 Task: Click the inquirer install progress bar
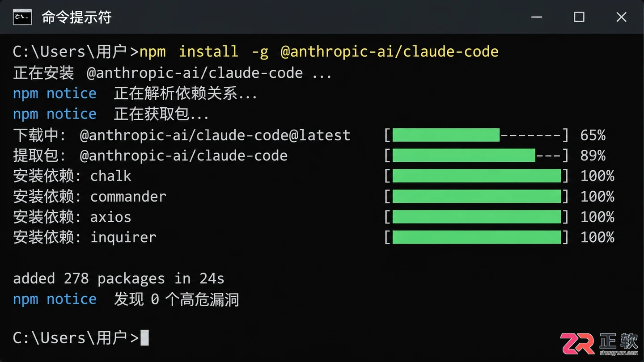point(476,237)
